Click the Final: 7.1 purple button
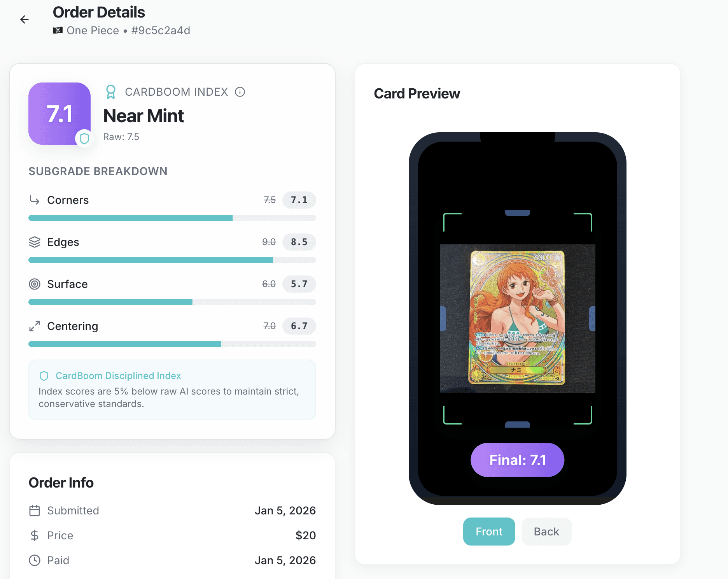This screenshot has height=579, width=728. [518, 460]
